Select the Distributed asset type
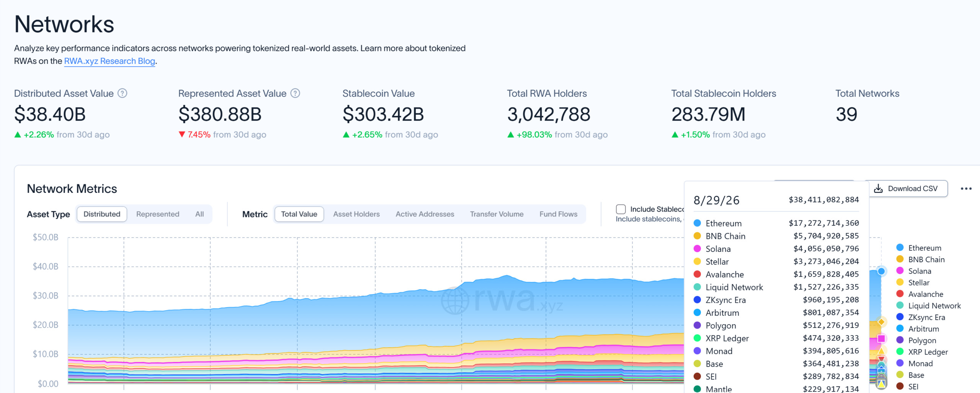Screen dimensions: 980x393 tap(102, 214)
